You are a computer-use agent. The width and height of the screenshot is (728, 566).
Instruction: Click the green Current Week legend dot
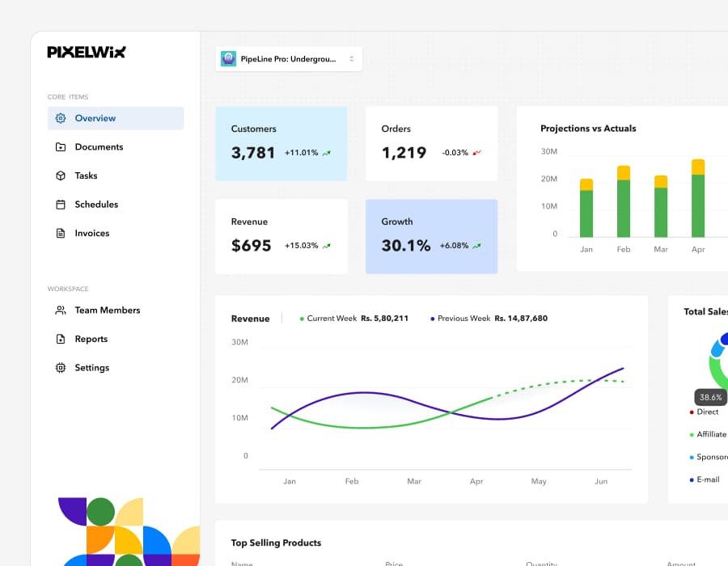302,319
